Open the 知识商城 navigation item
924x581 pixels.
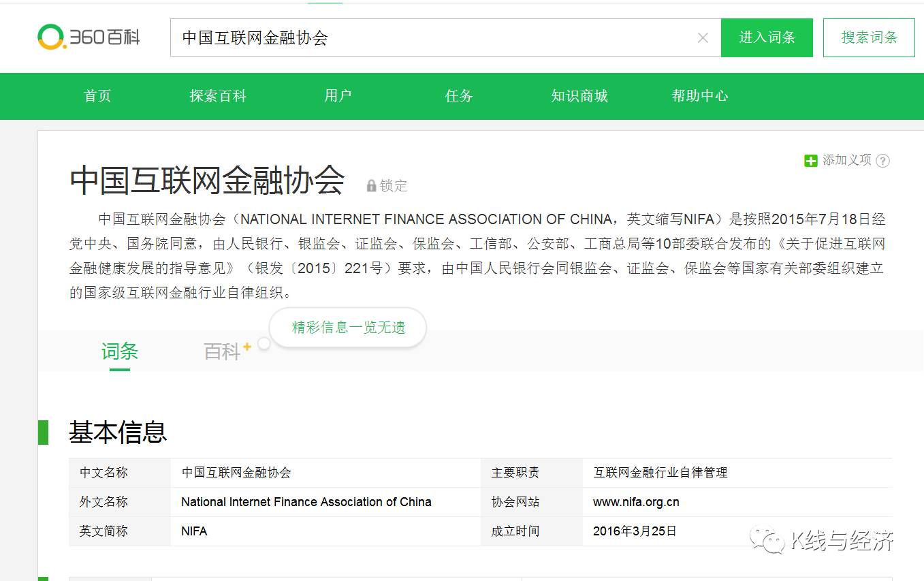(579, 96)
